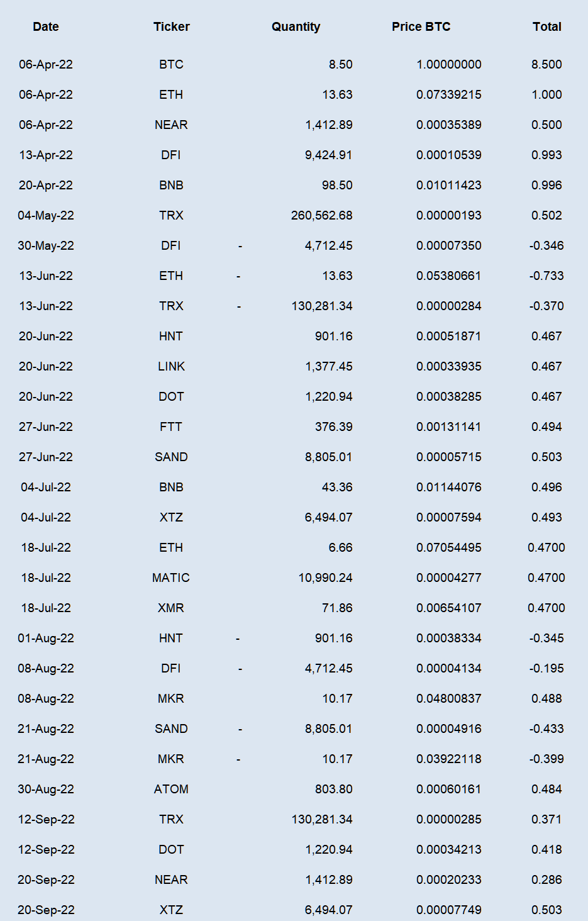Viewport: 588px width, 921px height.
Task: Select the BTC ticker cell
Action: click(x=171, y=64)
